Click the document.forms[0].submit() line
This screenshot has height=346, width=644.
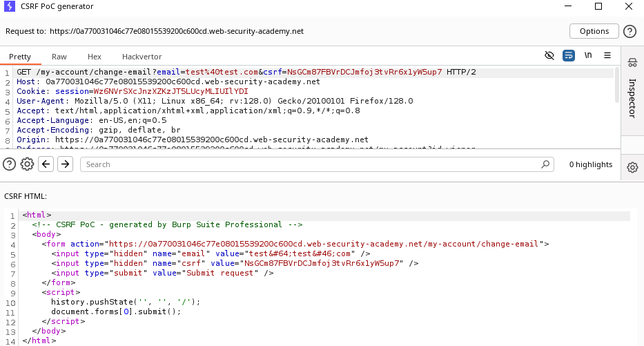point(116,311)
